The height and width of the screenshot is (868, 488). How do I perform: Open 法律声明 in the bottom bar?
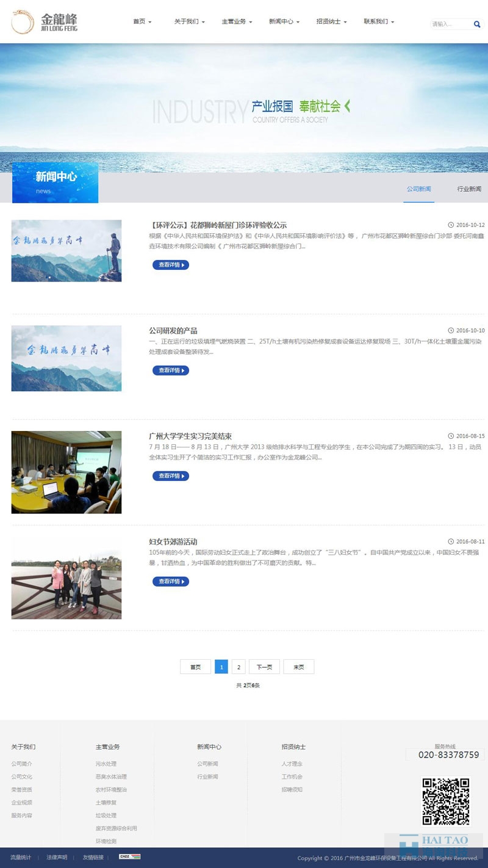(57, 858)
